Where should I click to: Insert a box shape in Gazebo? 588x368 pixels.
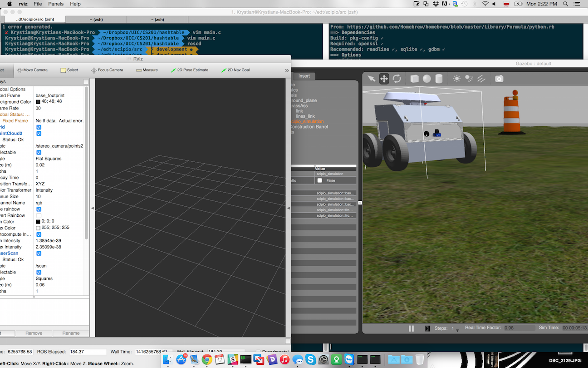(x=415, y=79)
